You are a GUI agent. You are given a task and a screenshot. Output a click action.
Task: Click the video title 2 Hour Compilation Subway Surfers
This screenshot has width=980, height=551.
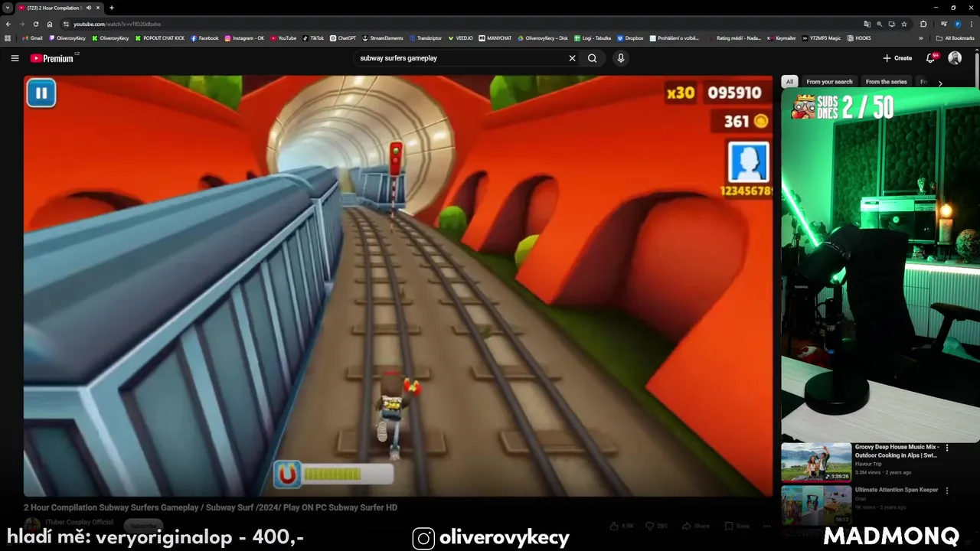tap(211, 507)
